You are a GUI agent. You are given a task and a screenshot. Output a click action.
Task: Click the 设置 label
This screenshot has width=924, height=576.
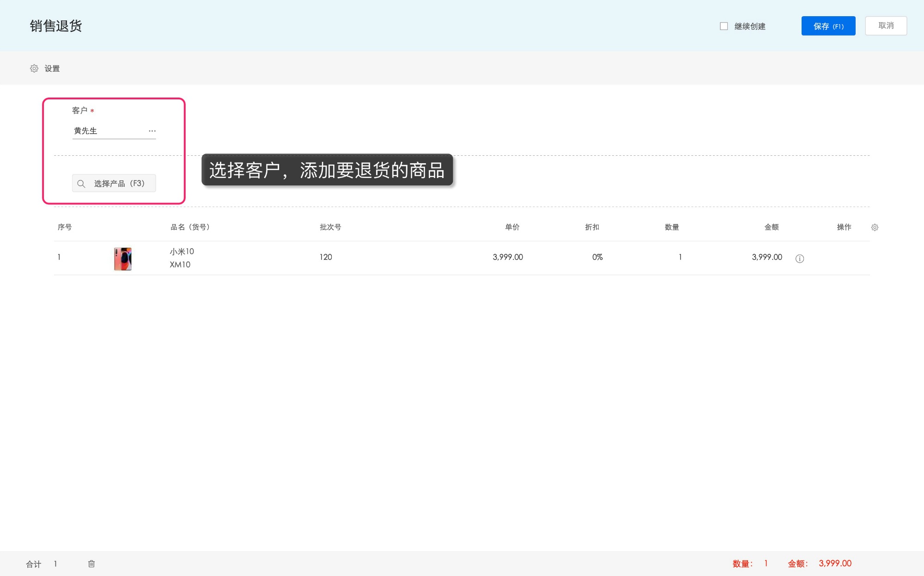click(x=52, y=68)
